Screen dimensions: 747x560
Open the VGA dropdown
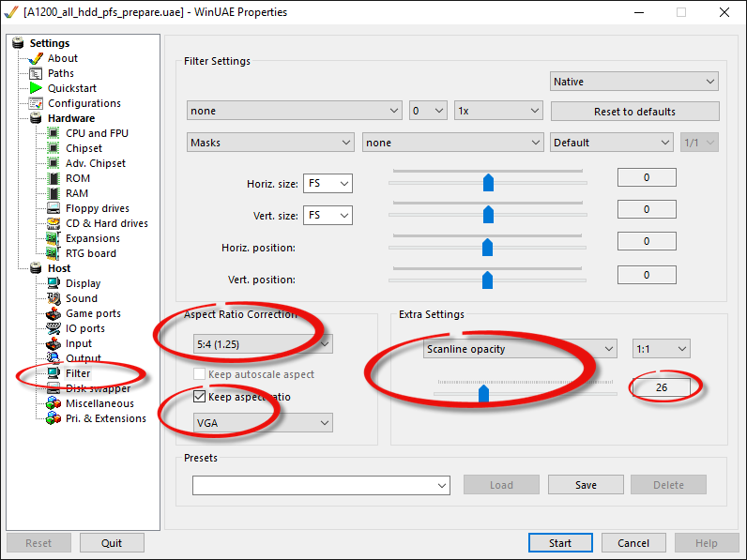263,423
